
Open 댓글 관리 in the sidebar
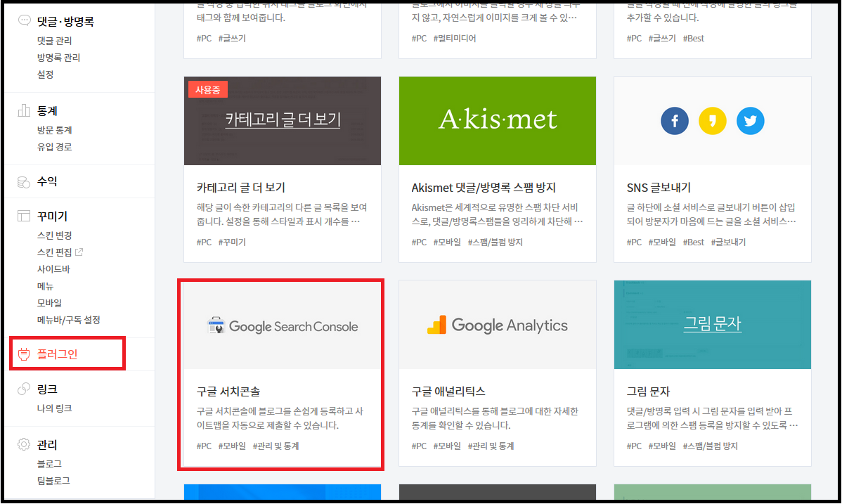click(x=54, y=40)
